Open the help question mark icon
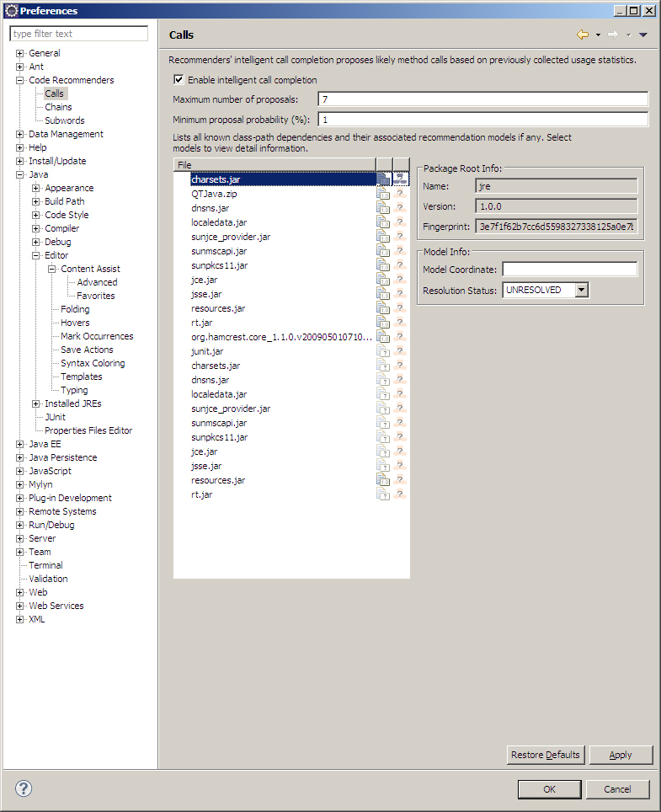Screen dimensions: 661x812 click(24, 788)
